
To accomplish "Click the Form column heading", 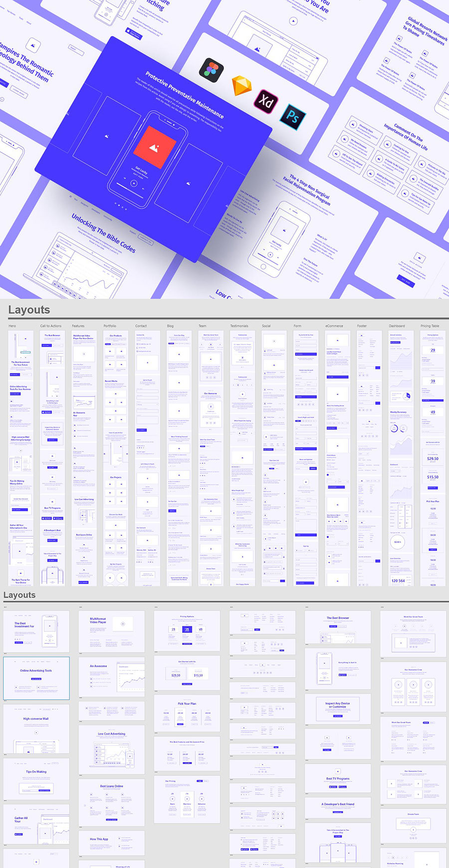I will point(297,326).
